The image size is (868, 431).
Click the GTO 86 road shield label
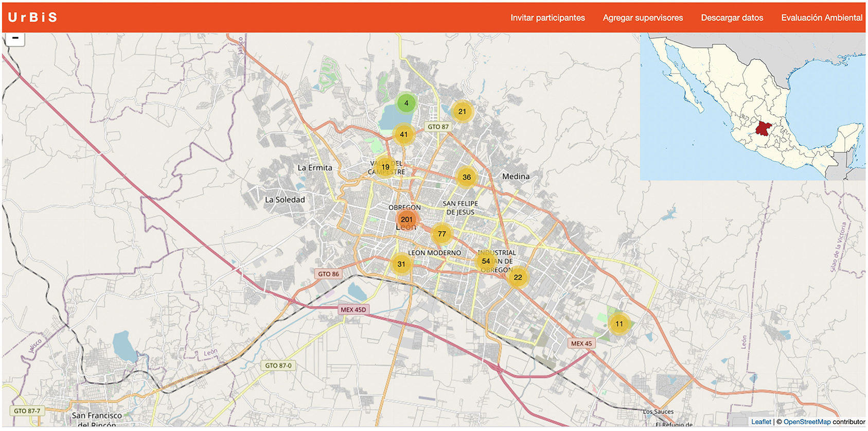coord(328,274)
